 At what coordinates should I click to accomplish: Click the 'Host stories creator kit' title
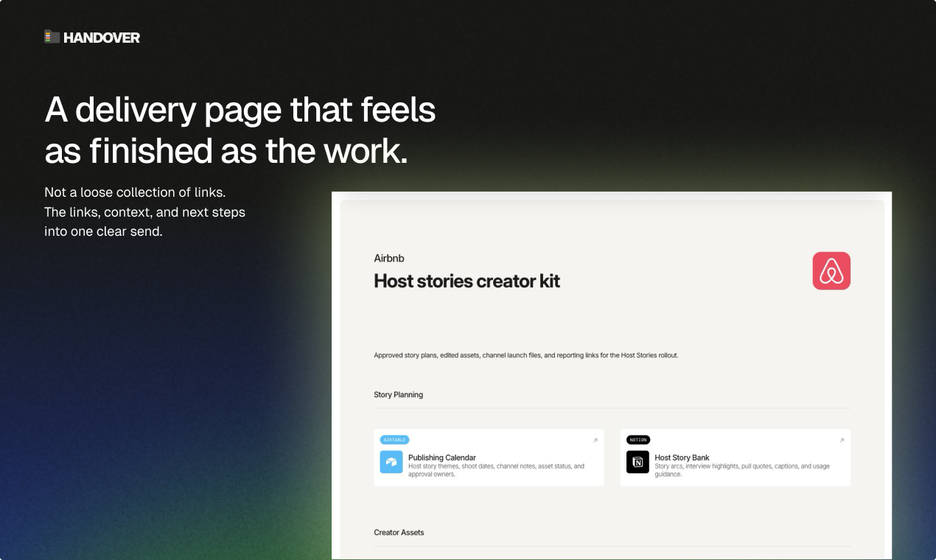[x=467, y=281]
